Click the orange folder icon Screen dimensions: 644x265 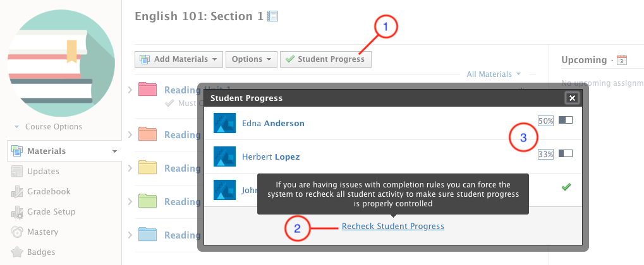click(147, 134)
